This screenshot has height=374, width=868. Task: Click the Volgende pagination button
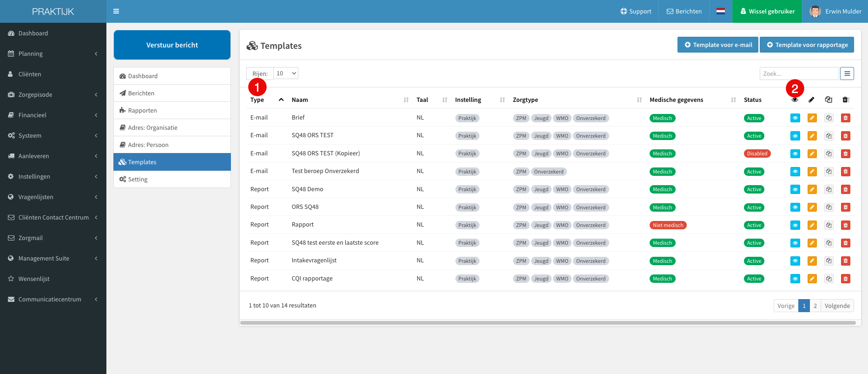click(837, 306)
